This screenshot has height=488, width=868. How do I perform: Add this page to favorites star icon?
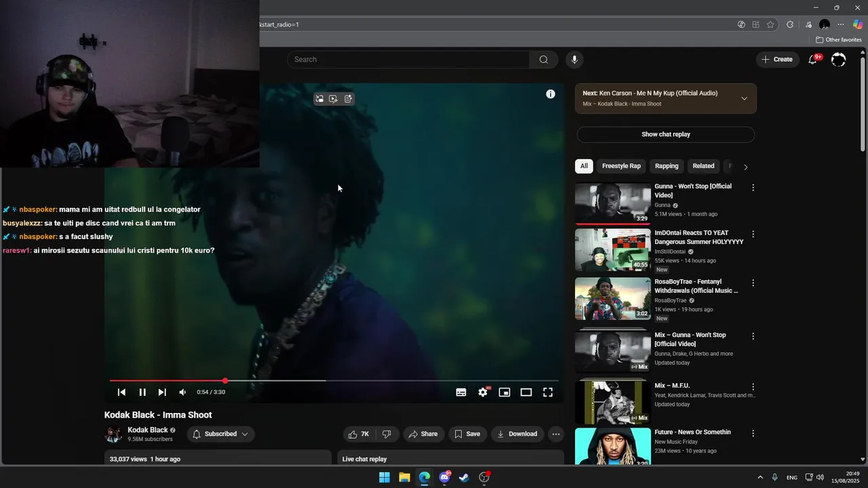tap(770, 24)
